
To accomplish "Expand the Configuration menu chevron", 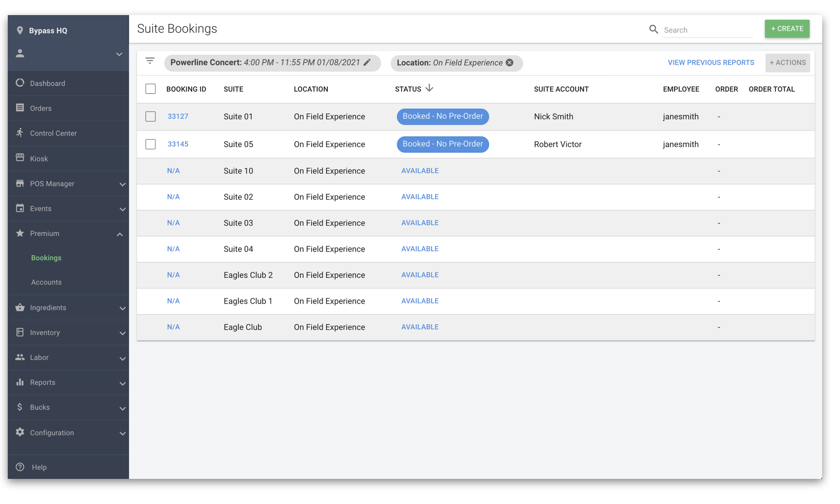I will (122, 433).
